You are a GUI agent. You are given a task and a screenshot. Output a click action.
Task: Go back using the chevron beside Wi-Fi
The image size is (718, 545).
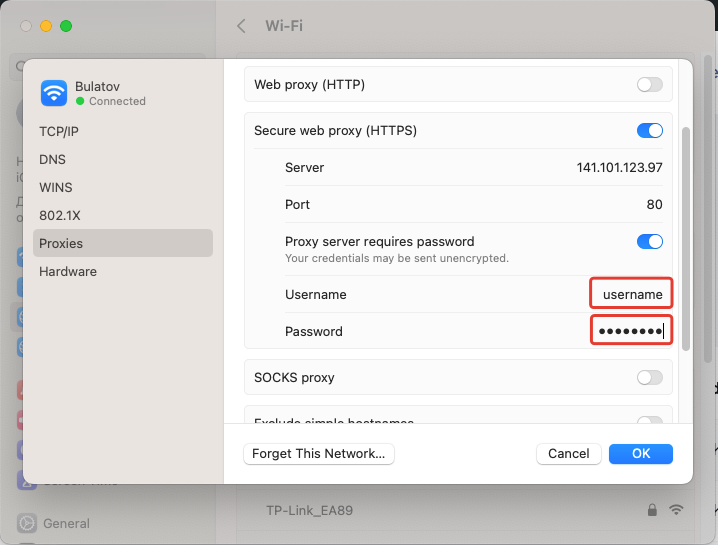[241, 26]
